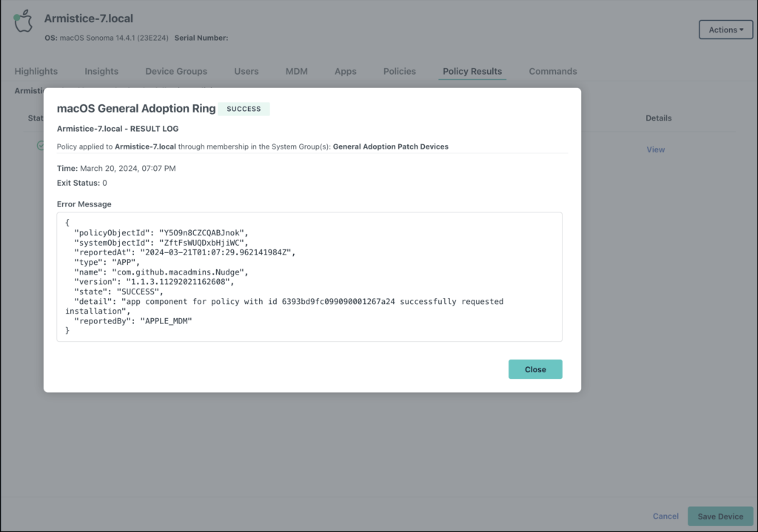Open the Actions dropdown
Image resolution: width=758 pixels, height=532 pixels.
tap(725, 30)
